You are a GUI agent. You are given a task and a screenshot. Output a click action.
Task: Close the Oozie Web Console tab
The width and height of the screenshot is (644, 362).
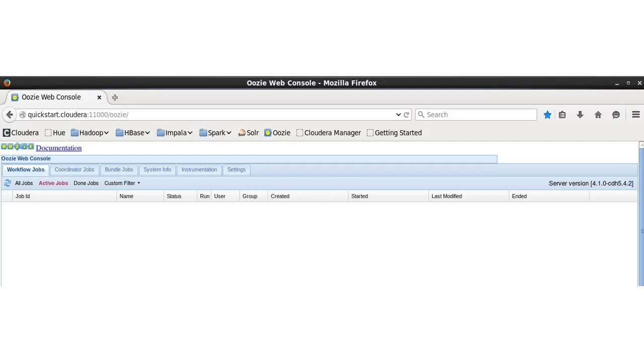click(99, 98)
